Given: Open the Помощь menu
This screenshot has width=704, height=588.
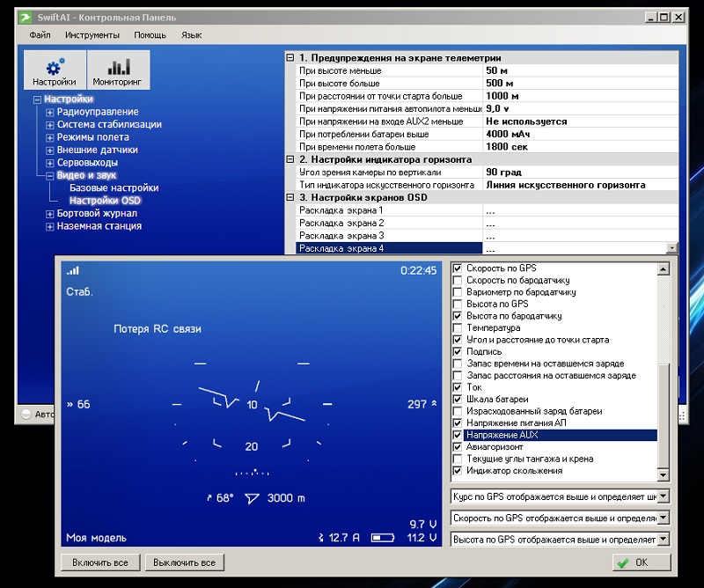Looking at the screenshot, I should point(150,35).
